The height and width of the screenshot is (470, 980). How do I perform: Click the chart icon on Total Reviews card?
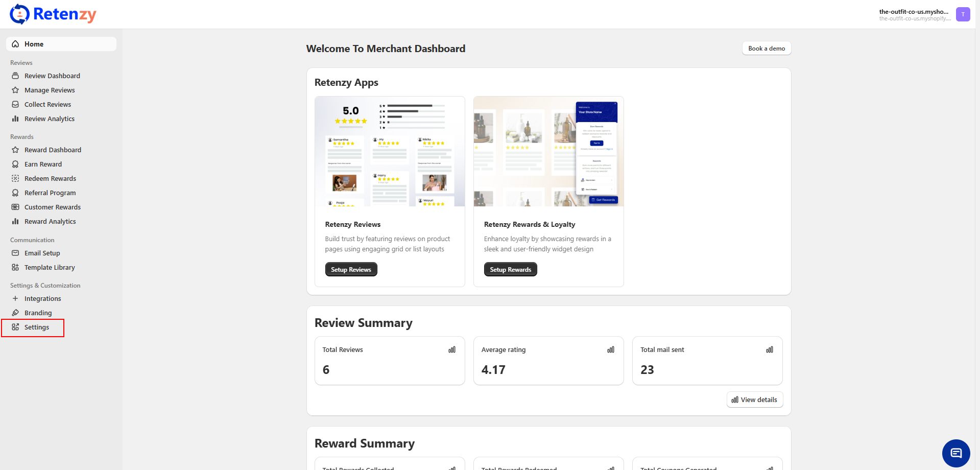pyautogui.click(x=452, y=350)
